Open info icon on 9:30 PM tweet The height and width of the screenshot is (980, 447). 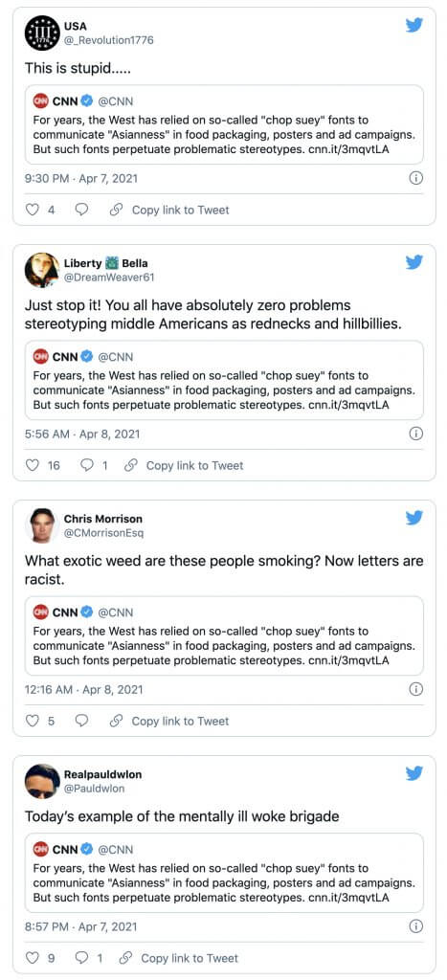(415, 178)
